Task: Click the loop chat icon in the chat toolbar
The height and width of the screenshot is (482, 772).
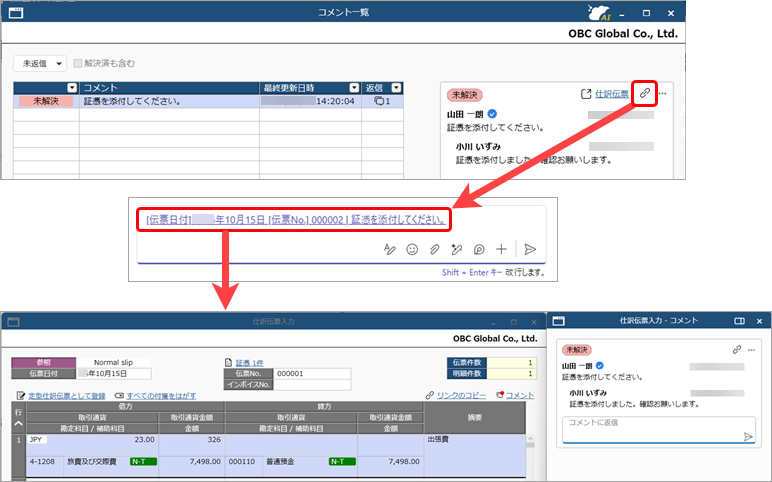Action: (479, 249)
